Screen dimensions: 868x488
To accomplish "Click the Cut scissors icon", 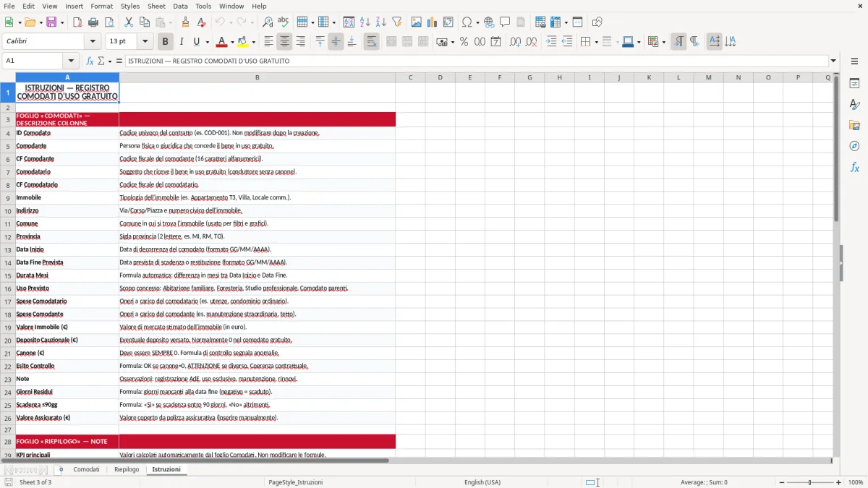I will tap(128, 22).
